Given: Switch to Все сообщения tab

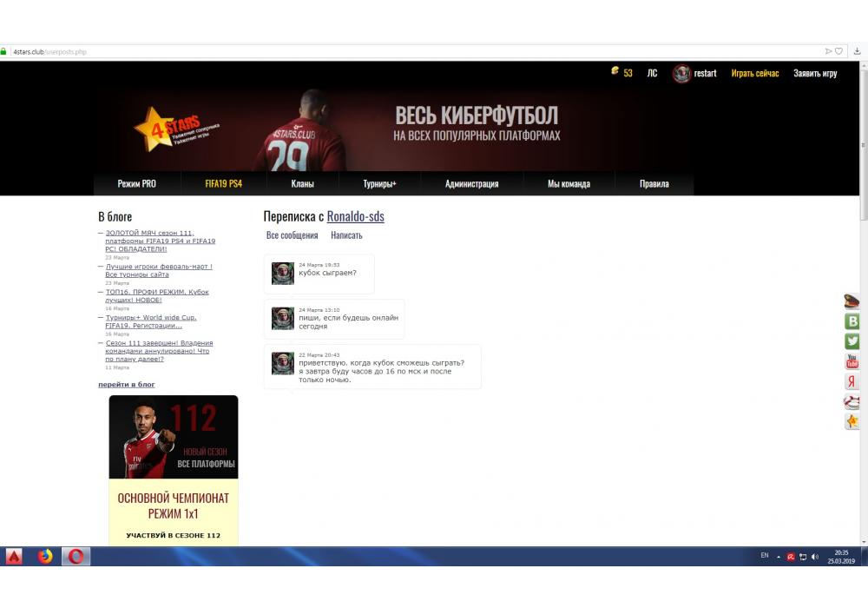Looking at the screenshot, I should 293,235.
